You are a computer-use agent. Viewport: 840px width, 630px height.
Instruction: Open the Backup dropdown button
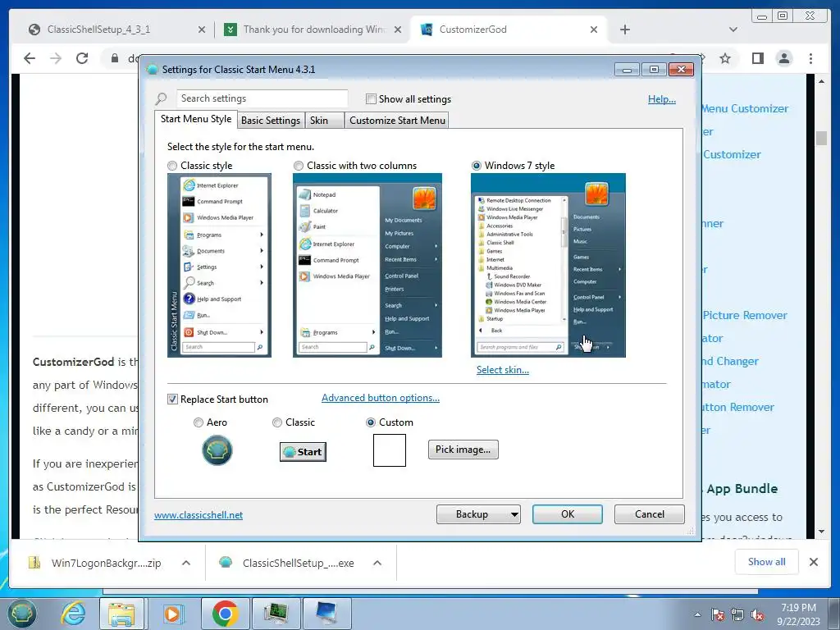click(x=478, y=514)
